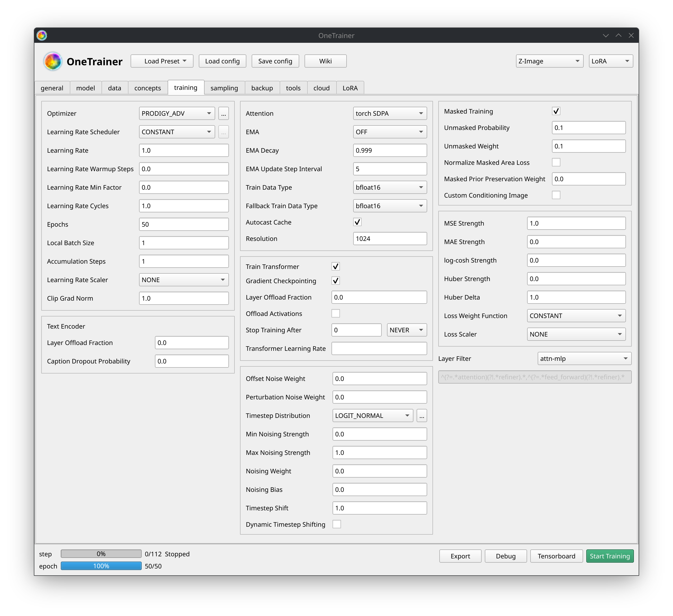Click the Epochs input field
The height and width of the screenshot is (616, 673).
184,225
